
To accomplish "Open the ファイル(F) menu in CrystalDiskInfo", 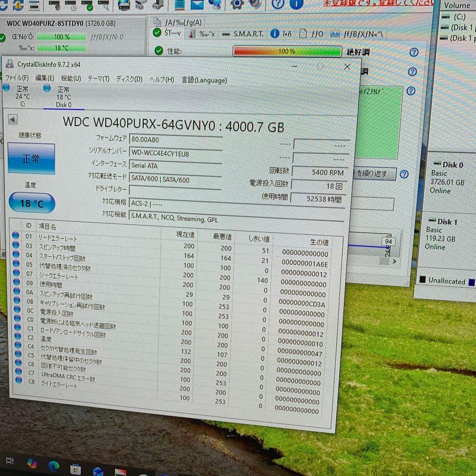I will point(17,78).
